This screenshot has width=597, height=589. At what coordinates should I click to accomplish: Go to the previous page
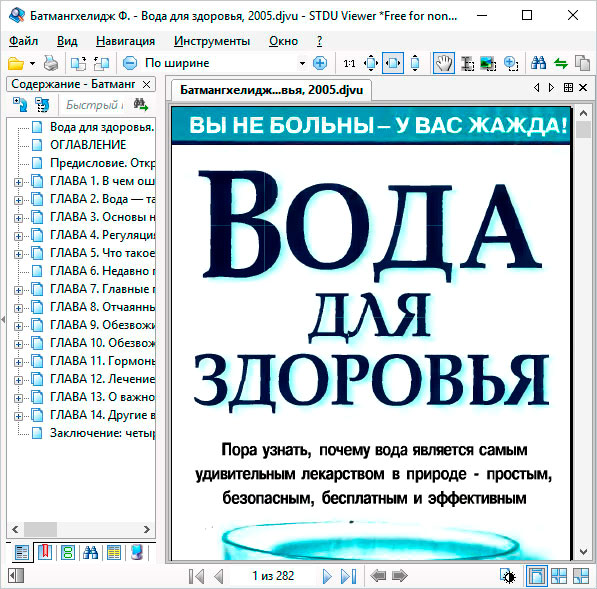tap(219, 576)
